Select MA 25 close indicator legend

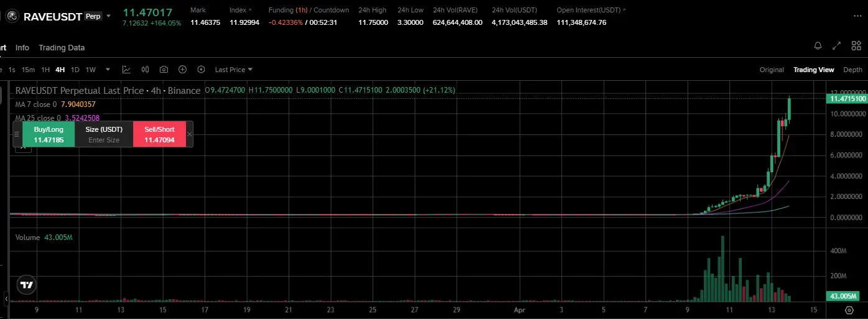pyautogui.click(x=57, y=118)
